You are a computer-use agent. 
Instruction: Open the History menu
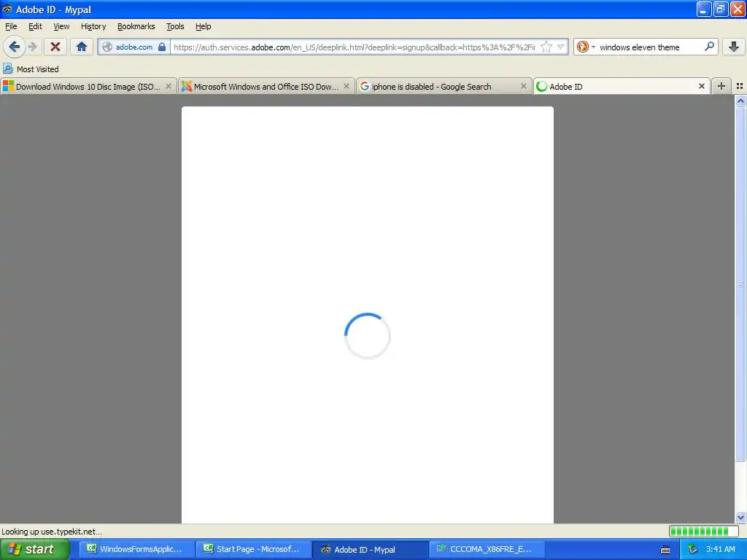pos(93,26)
